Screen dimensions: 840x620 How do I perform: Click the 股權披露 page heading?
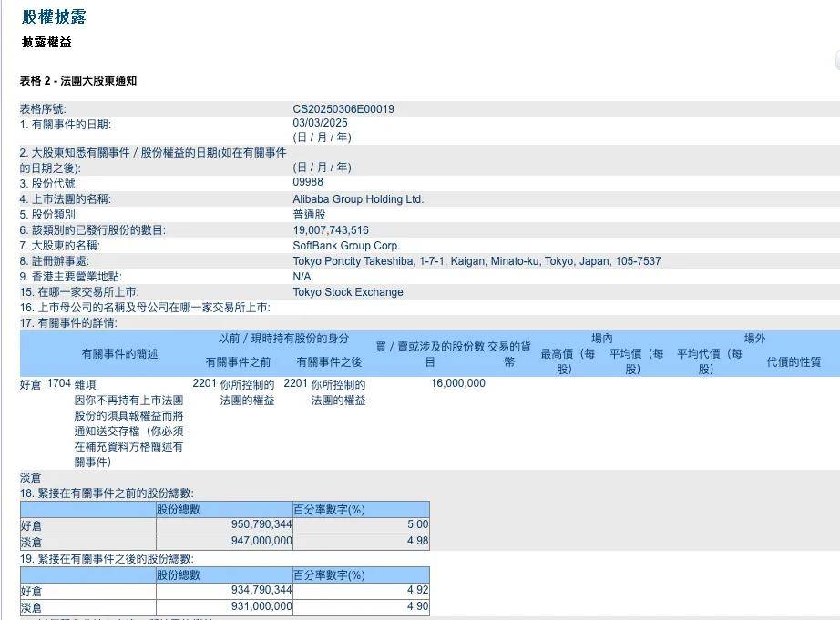(x=54, y=16)
